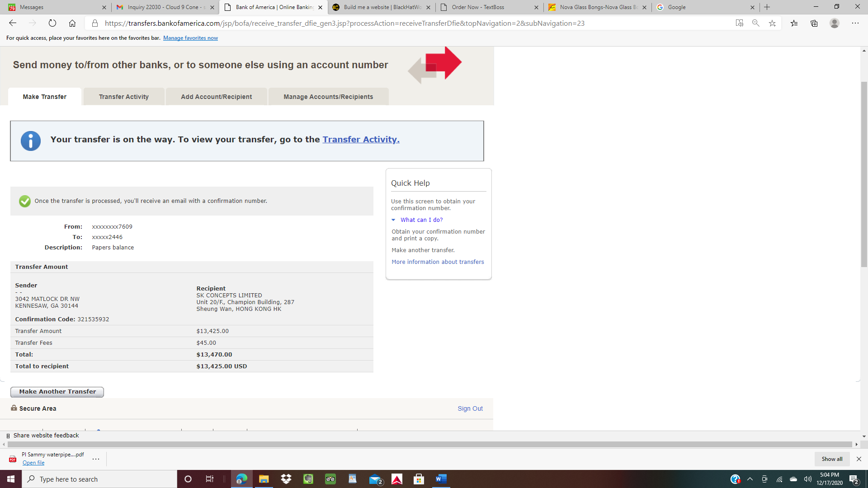Refresh the Bank of America page

click(x=52, y=23)
